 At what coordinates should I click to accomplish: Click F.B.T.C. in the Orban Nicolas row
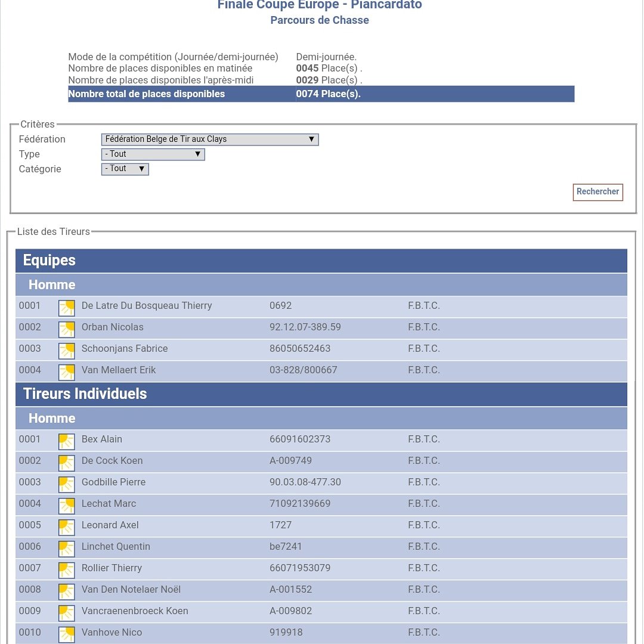424,327
